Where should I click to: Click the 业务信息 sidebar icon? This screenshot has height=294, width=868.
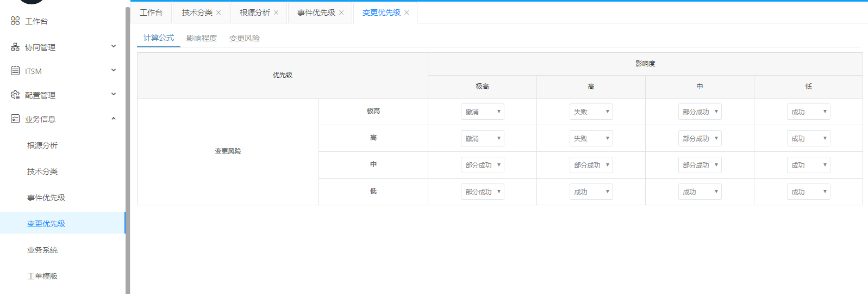(15, 119)
